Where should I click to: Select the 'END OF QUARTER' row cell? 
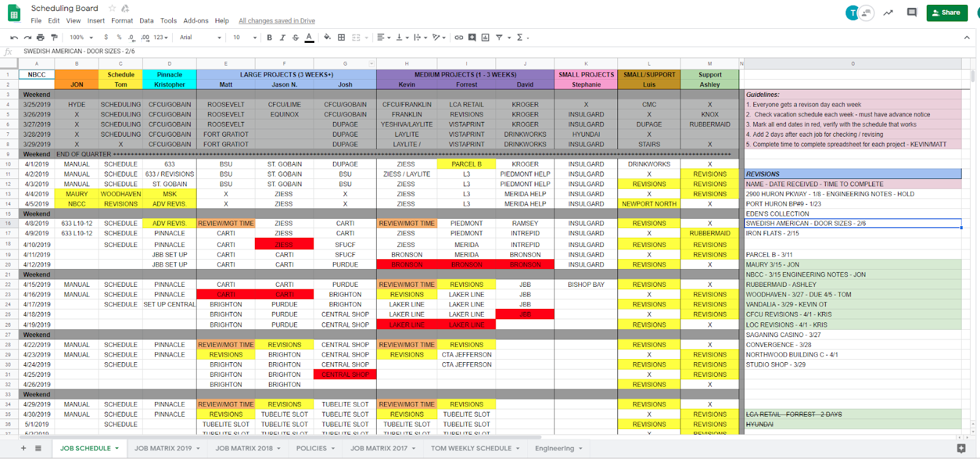point(392,154)
